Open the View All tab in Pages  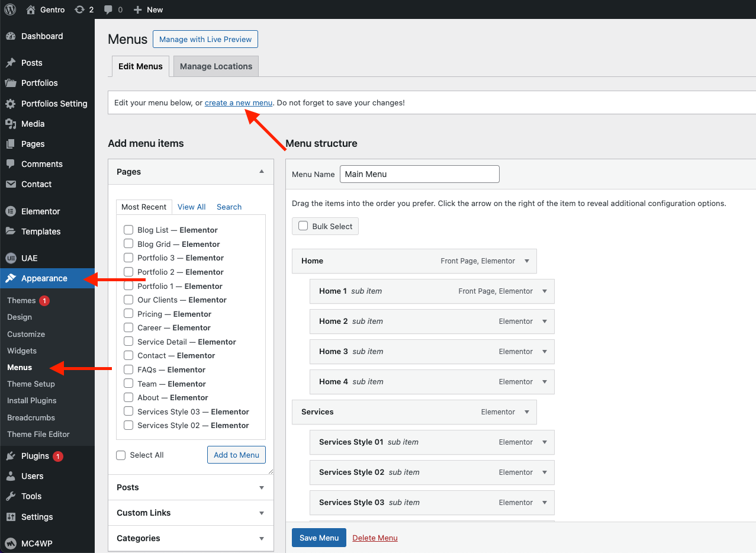pyautogui.click(x=191, y=207)
